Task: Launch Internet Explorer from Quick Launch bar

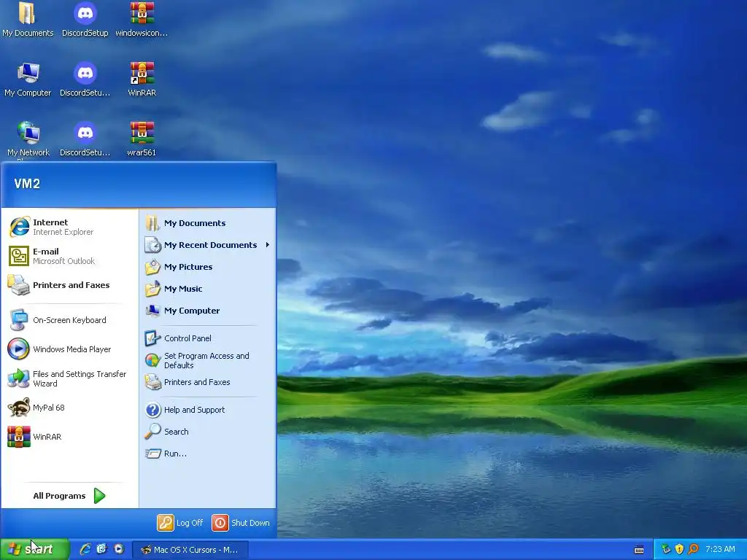Action: pos(85,549)
